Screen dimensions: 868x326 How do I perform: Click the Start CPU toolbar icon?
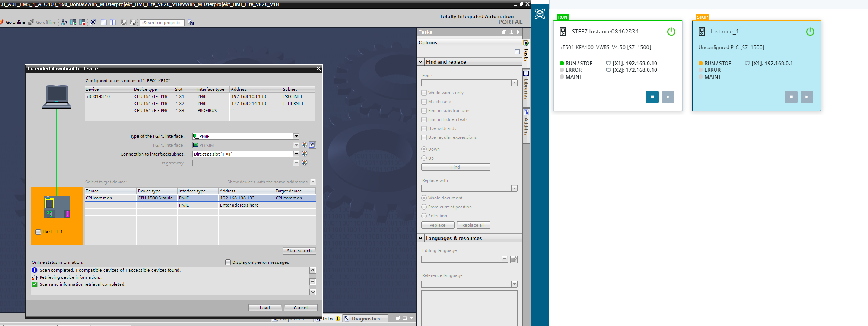point(73,22)
